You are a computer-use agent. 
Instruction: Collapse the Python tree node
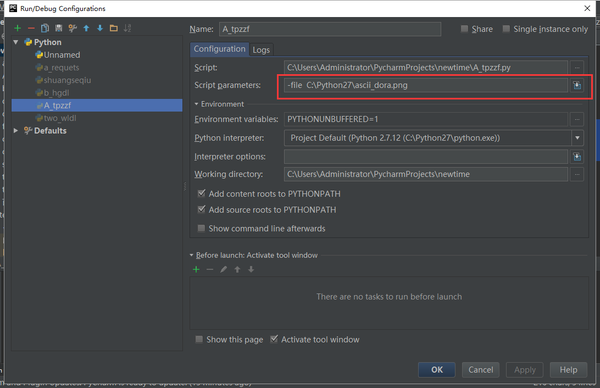16,42
